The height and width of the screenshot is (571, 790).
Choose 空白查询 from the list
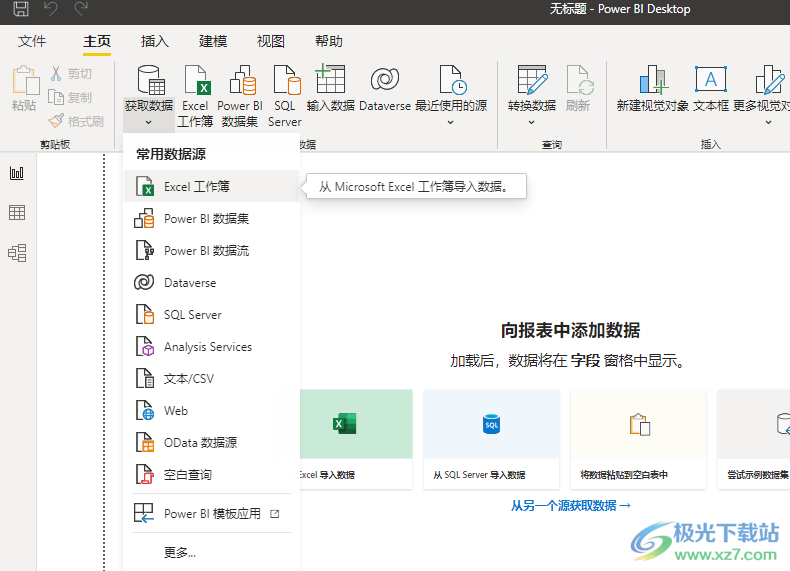211,475
